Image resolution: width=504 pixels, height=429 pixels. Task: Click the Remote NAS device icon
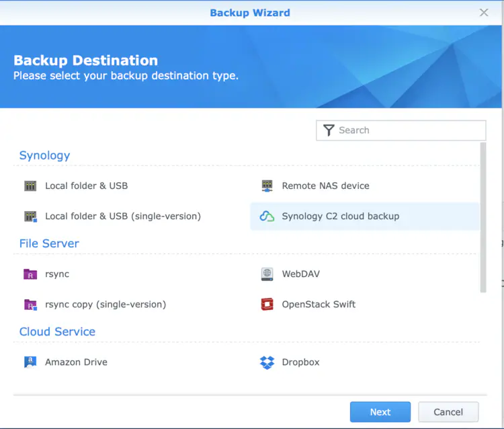(x=267, y=186)
